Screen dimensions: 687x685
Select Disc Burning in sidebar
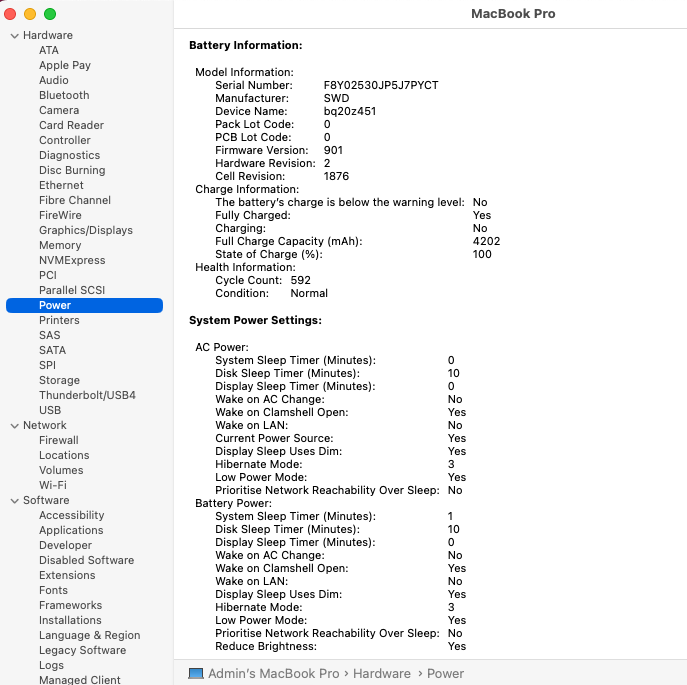[x=72, y=170]
